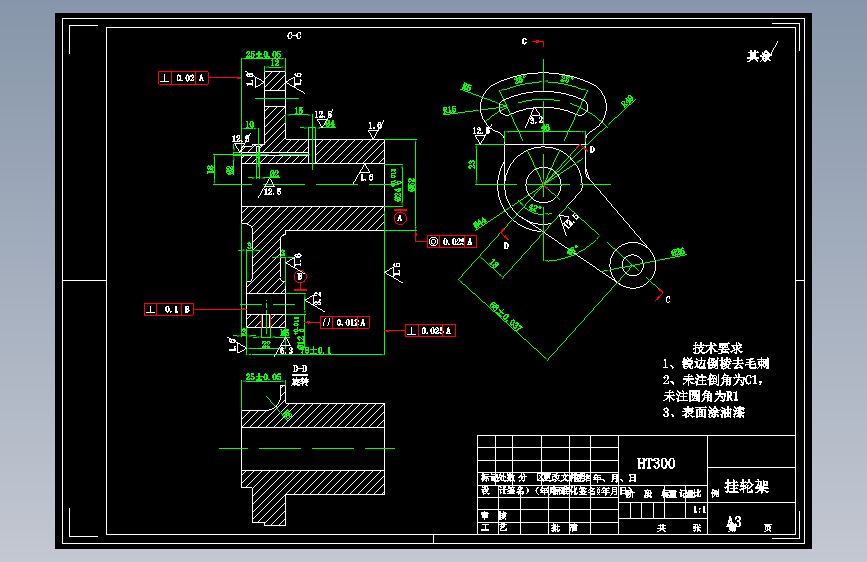The width and height of the screenshot is (867, 562).
Task: Select the 25±0.05 dimension above section C-C
Action: pyautogui.click(x=263, y=54)
